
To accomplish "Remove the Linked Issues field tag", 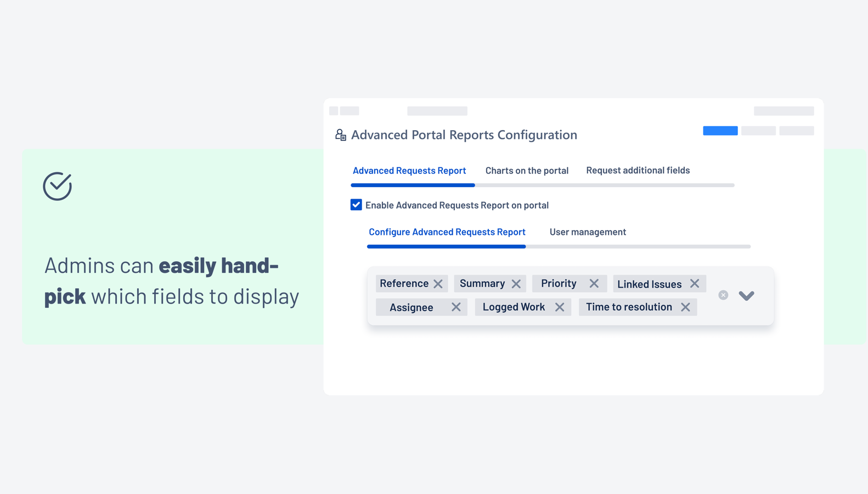I will click(x=695, y=284).
